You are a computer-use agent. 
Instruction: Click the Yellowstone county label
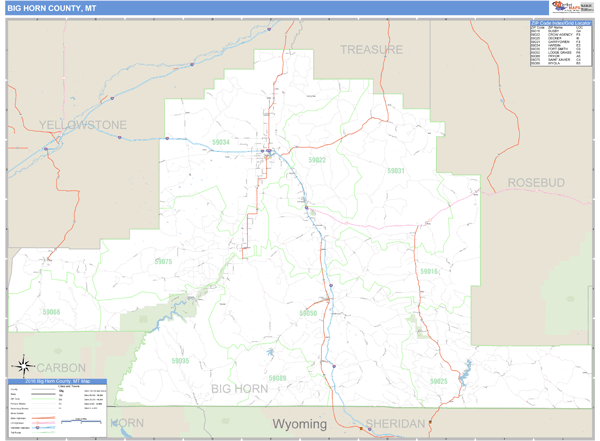click(x=83, y=124)
